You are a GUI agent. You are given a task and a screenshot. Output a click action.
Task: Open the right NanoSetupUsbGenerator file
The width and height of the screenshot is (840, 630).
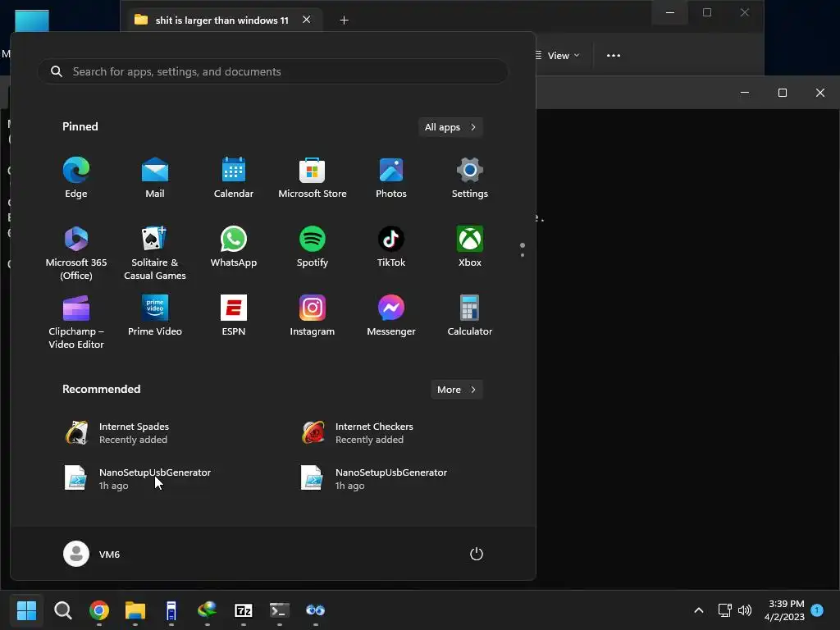[373, 478]
